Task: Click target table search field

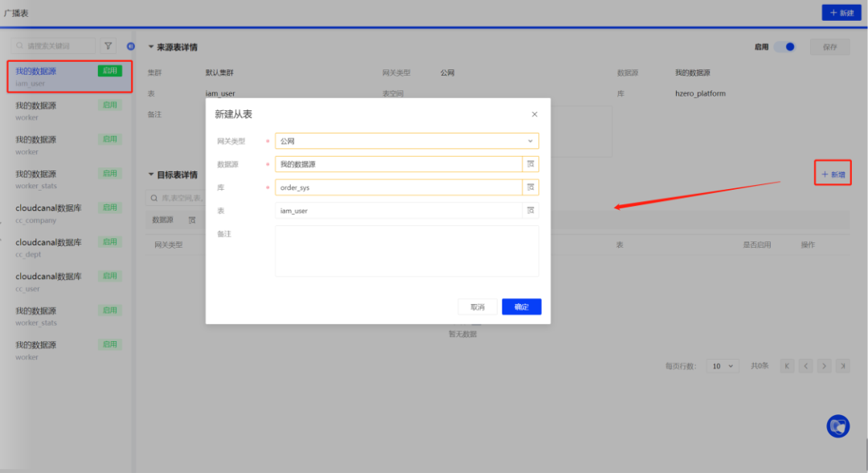Action: pos(176,198)
